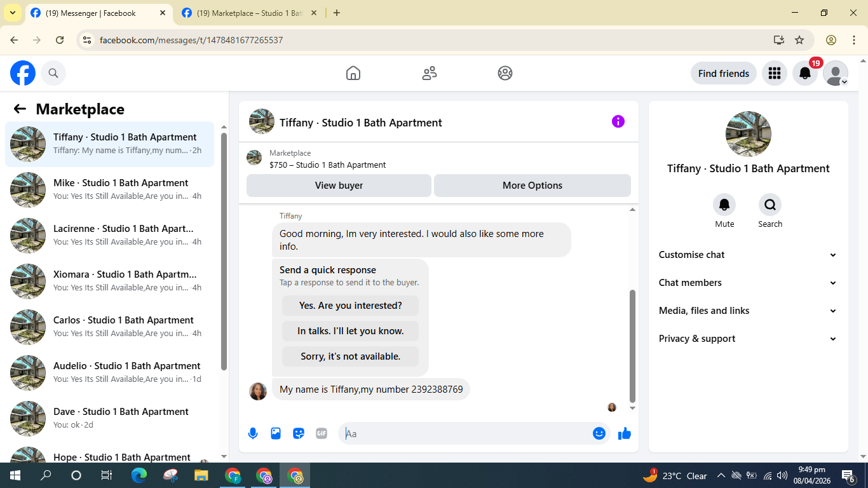Open Audelio's Studio 1 Bath Apartment chat

[x=110, y=373]
